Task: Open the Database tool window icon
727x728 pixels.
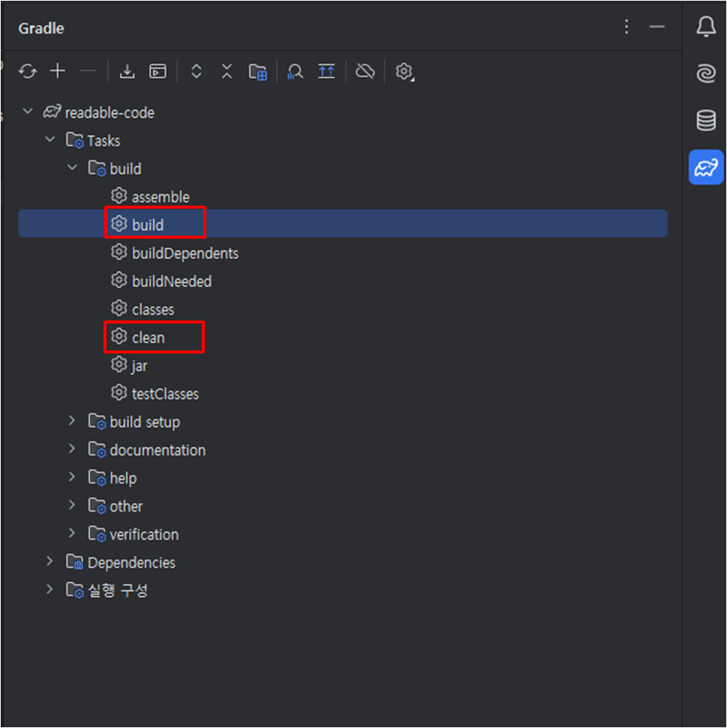Action: (706, 120)
